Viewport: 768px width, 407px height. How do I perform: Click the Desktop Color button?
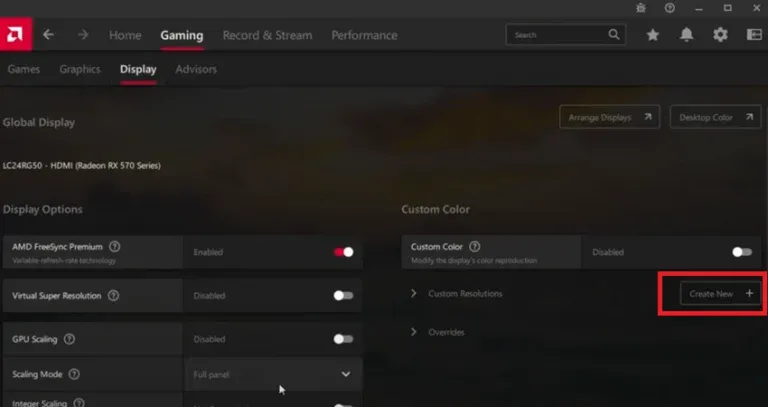pyautogui.click(x=716, y=117)
